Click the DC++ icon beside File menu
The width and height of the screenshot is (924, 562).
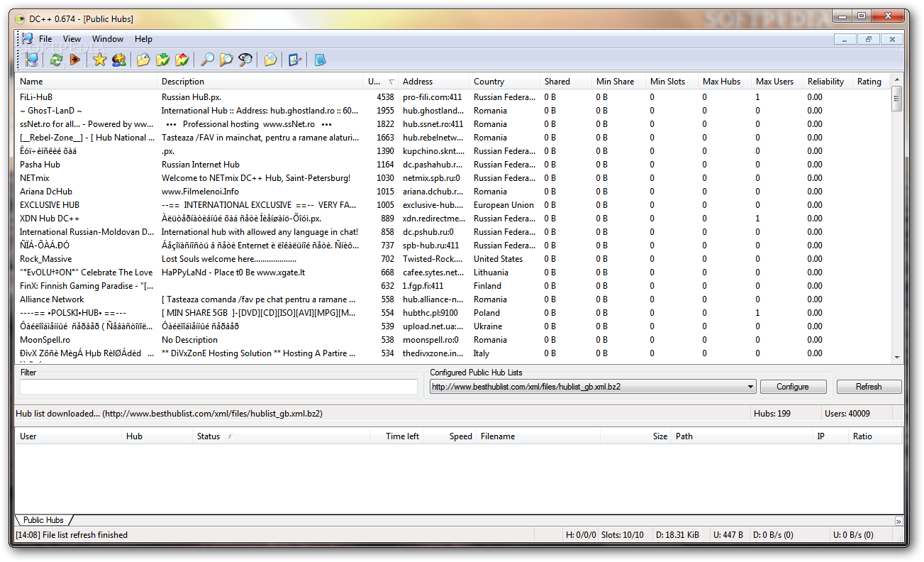27,39
